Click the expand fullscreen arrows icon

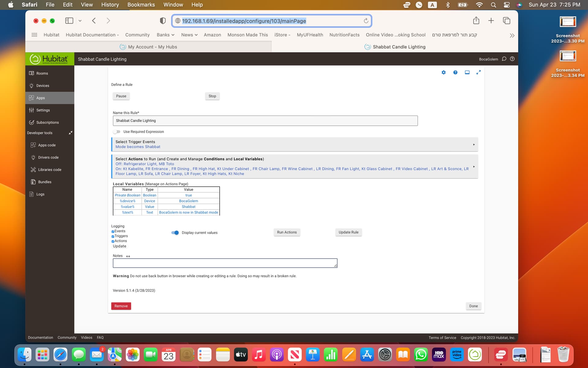pyautogui.click(x=478, y=72)
